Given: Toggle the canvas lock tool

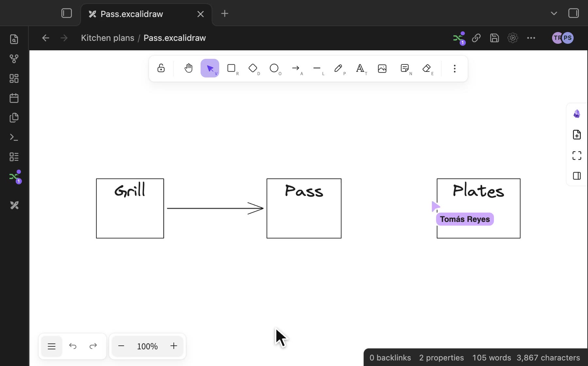Looking at the screenshot, I should 161,68.
